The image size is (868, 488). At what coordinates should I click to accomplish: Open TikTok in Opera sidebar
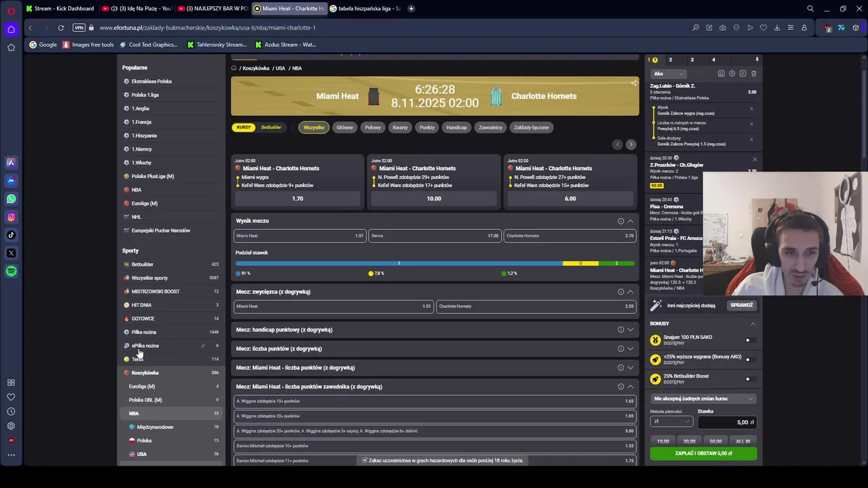pyautogui.click(x=11, y=235)
